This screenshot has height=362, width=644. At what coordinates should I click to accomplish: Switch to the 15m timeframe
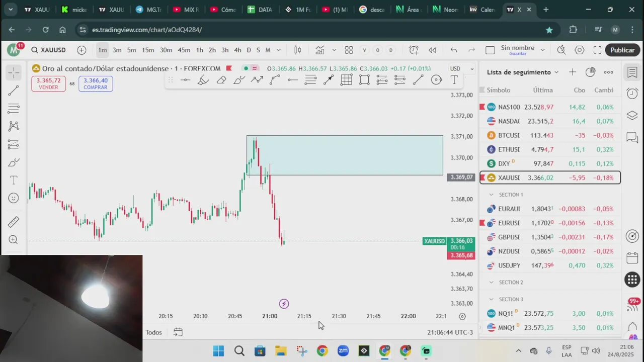148,50
